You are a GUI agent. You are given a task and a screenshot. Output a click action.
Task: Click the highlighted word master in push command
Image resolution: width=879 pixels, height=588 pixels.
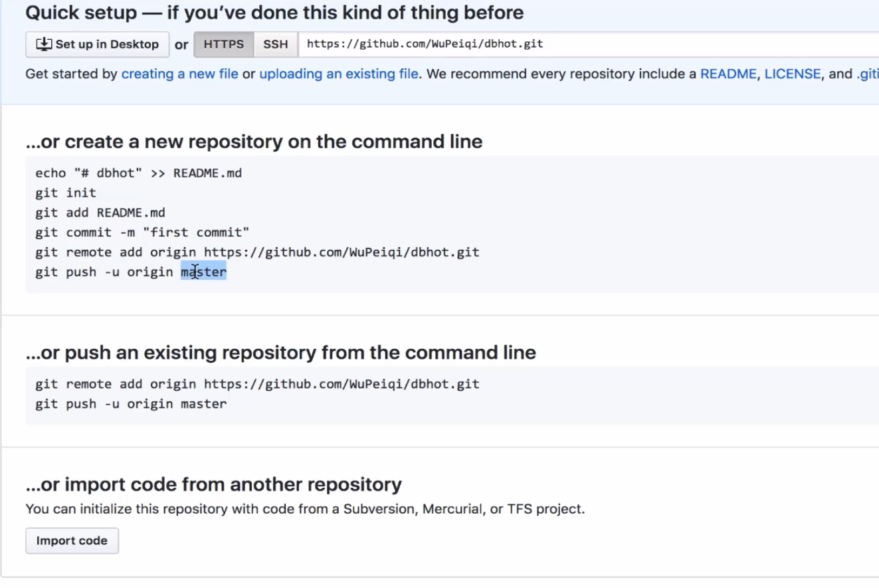[205, 272]
